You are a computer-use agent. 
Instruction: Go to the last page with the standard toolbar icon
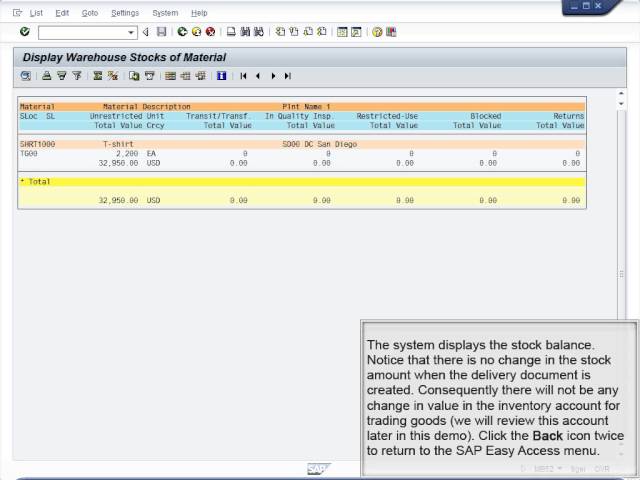coord(322,32)
